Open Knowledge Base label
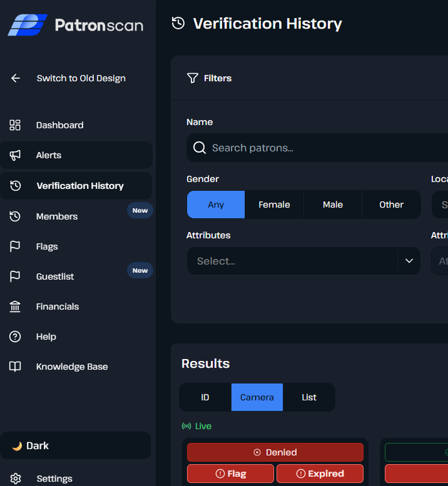This screenshot has width=448, height=486. (x=72, y=367)
